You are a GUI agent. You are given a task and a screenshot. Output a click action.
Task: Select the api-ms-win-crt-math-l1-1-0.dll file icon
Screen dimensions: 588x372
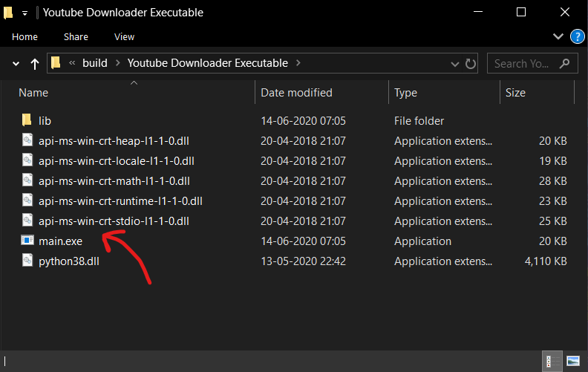pos(27,180)
